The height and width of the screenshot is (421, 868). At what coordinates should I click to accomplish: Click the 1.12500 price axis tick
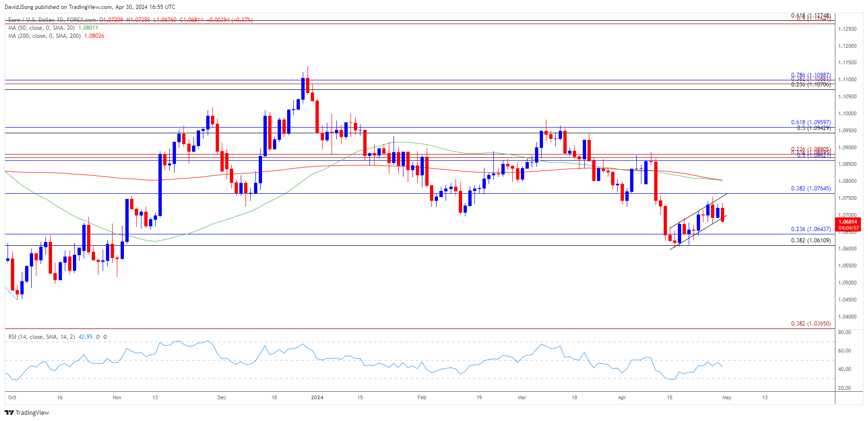(847, 29)
